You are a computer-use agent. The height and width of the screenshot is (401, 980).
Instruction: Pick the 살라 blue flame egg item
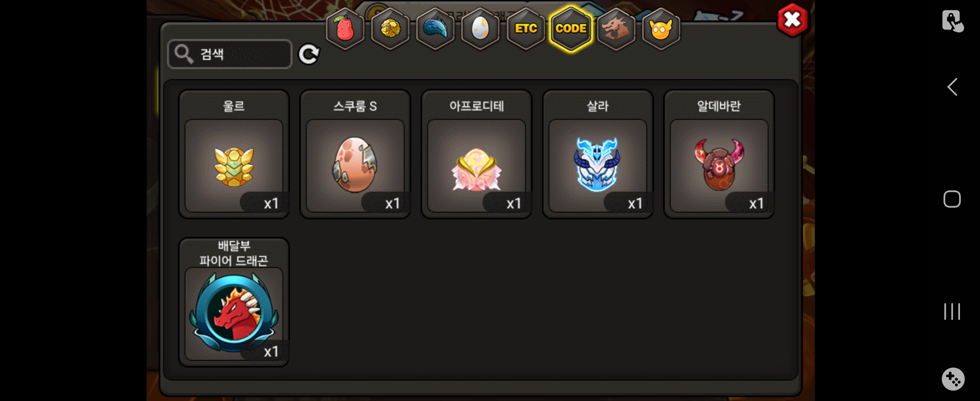click(x=598, y=154)
